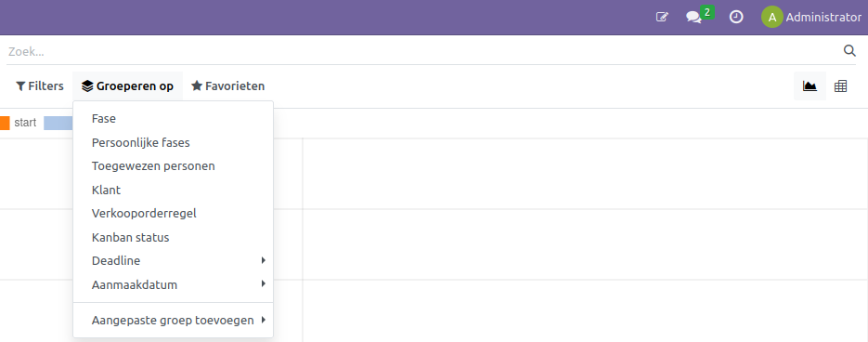Open the Filters menu
The image size is (868, 342).
click(40, 85)
